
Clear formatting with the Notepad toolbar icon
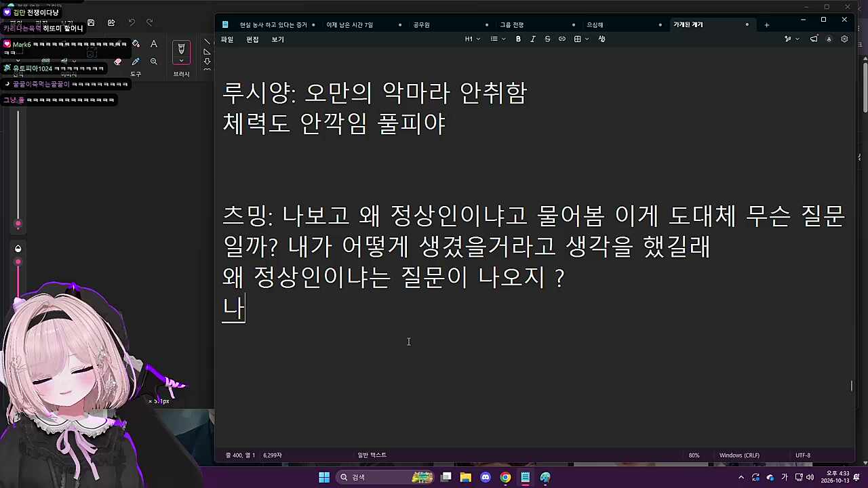point(601,39)
